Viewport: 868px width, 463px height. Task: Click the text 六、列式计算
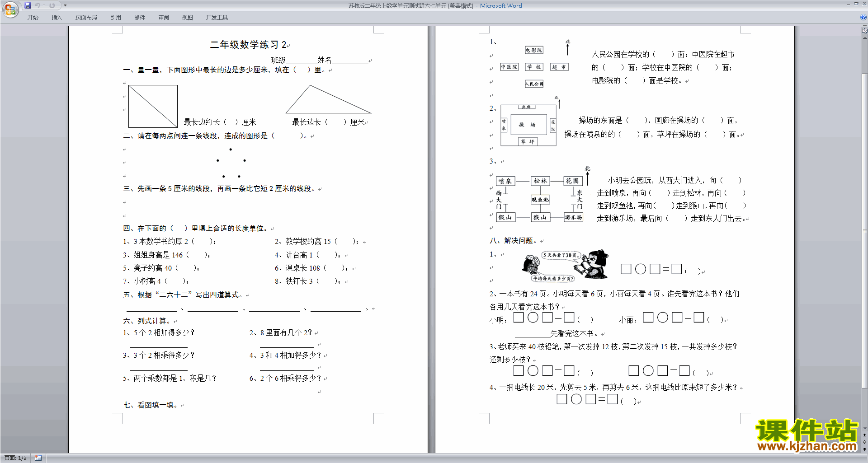(146, 321)
